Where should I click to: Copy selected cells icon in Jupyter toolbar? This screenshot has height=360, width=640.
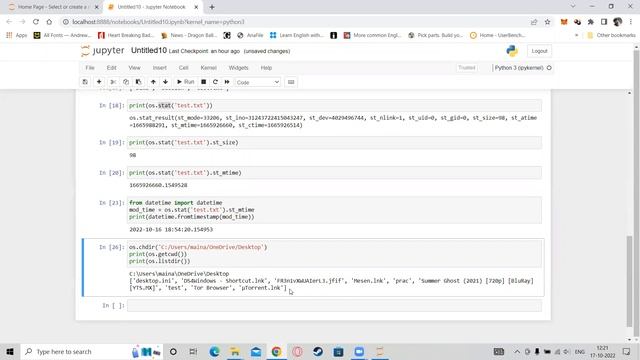126,82
